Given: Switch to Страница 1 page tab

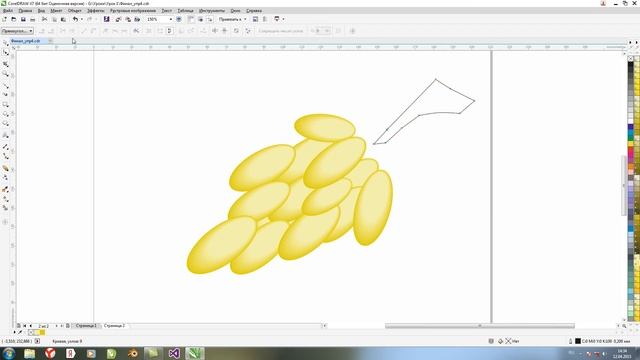Looking at the screenshot, I should pos(86,326).
